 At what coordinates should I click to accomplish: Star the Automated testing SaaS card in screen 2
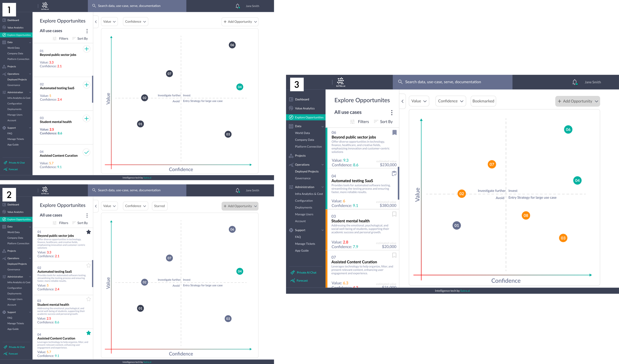click(88, 266)
